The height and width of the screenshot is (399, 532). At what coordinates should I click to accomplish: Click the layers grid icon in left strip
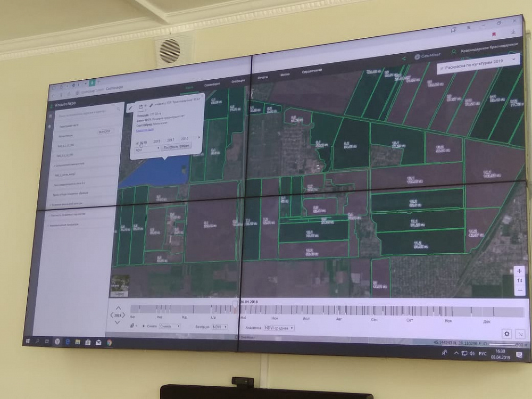pyautogui.click(x=51, y=116)
